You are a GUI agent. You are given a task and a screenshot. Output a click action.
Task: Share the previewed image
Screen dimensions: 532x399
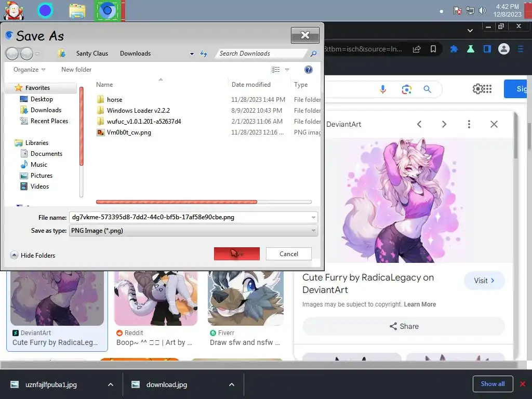[404, 326]
